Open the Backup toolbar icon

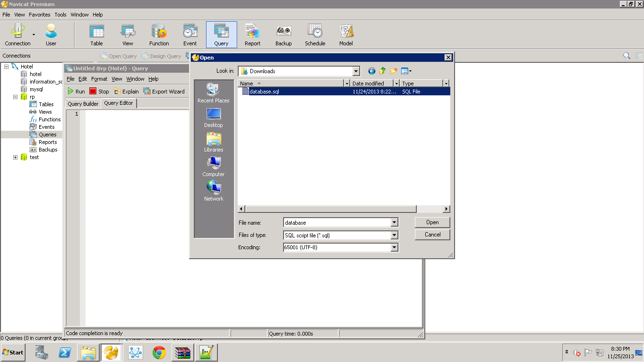(x=283, y=34)
